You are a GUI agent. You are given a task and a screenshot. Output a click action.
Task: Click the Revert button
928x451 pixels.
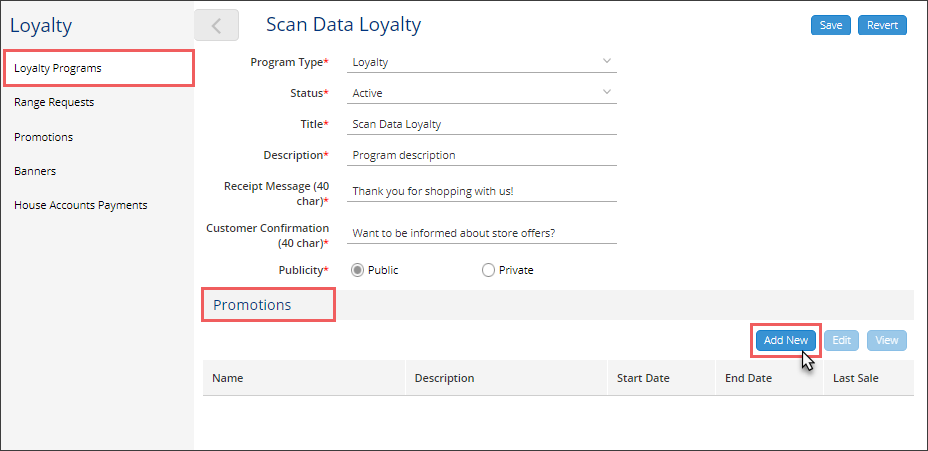882,25
